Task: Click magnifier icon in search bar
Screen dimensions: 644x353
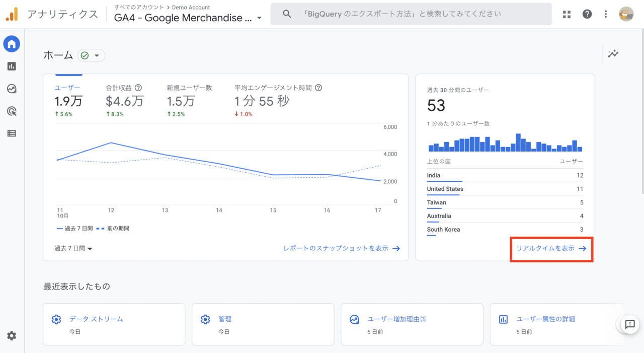Action: [x=287, y=14]
